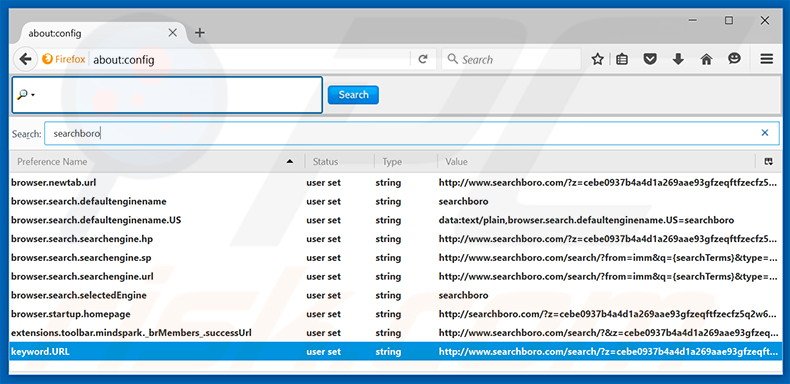Click the blue Search button
The height and width of the screenshot is (384, 790).
click(353, 95)
